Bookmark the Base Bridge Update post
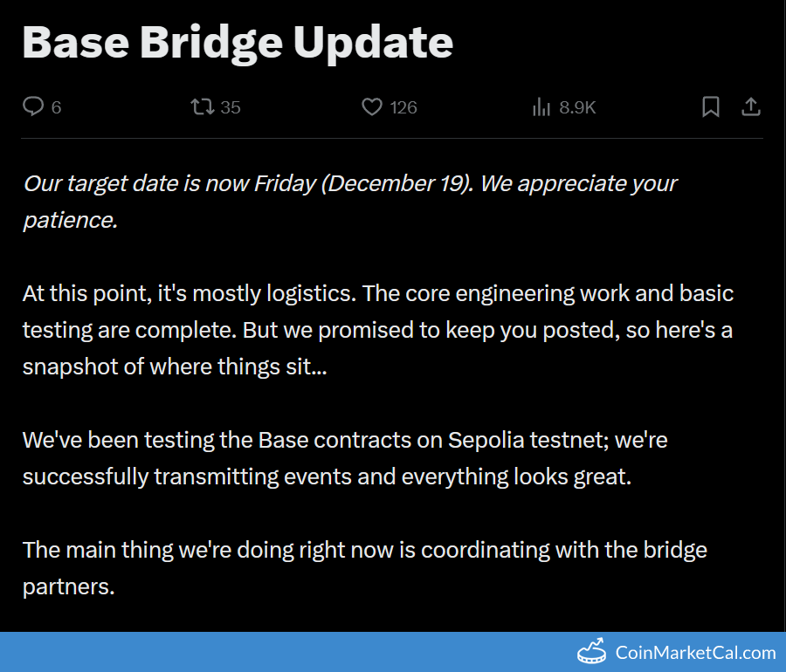 711,106
